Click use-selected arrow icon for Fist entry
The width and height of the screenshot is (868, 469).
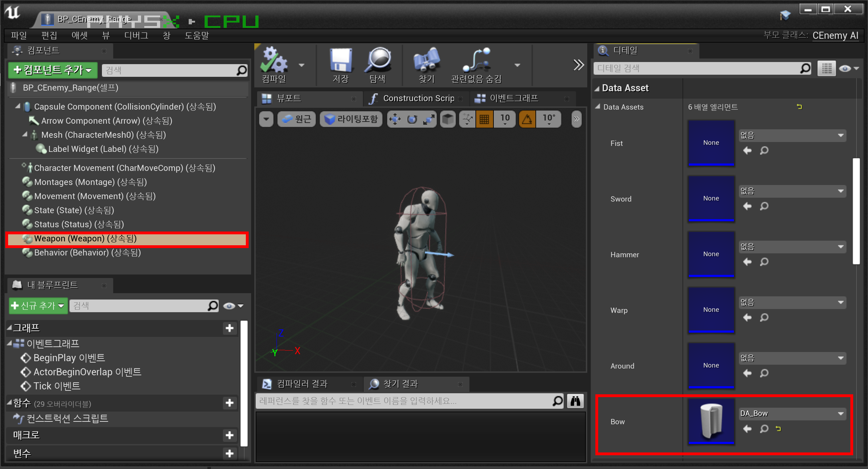(747, 151)
